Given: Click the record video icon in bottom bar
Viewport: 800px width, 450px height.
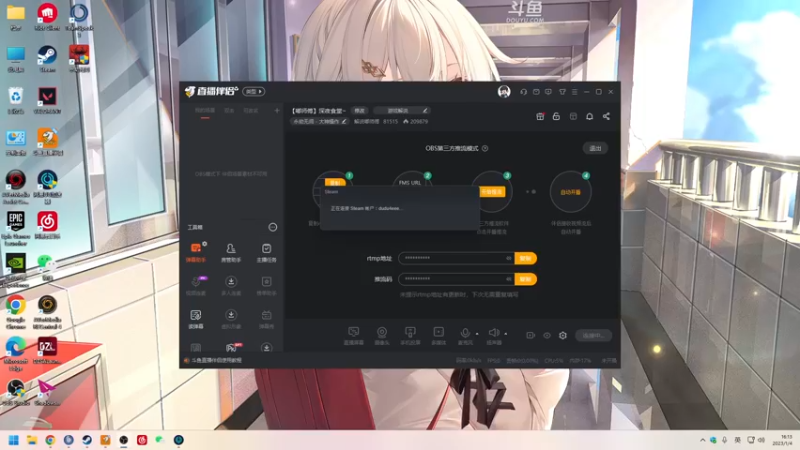Looking at the screenshot, I should click(531, 335).
